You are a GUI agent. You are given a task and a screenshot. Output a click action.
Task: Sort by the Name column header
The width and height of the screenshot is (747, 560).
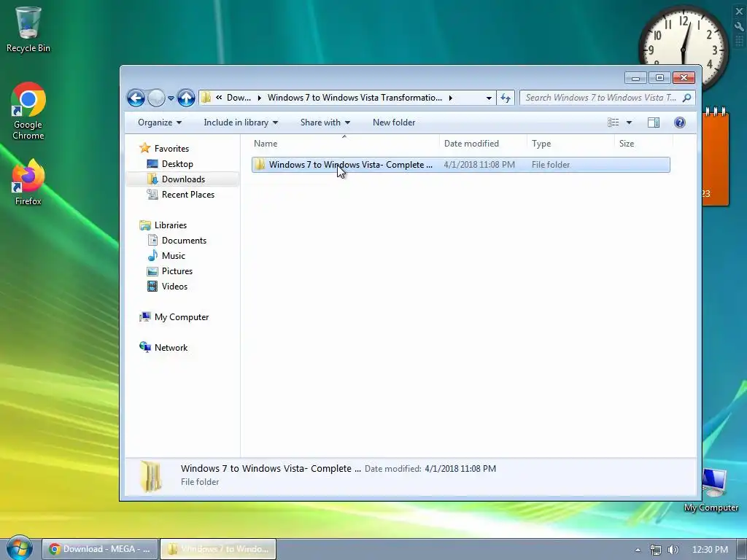point(344,144)
